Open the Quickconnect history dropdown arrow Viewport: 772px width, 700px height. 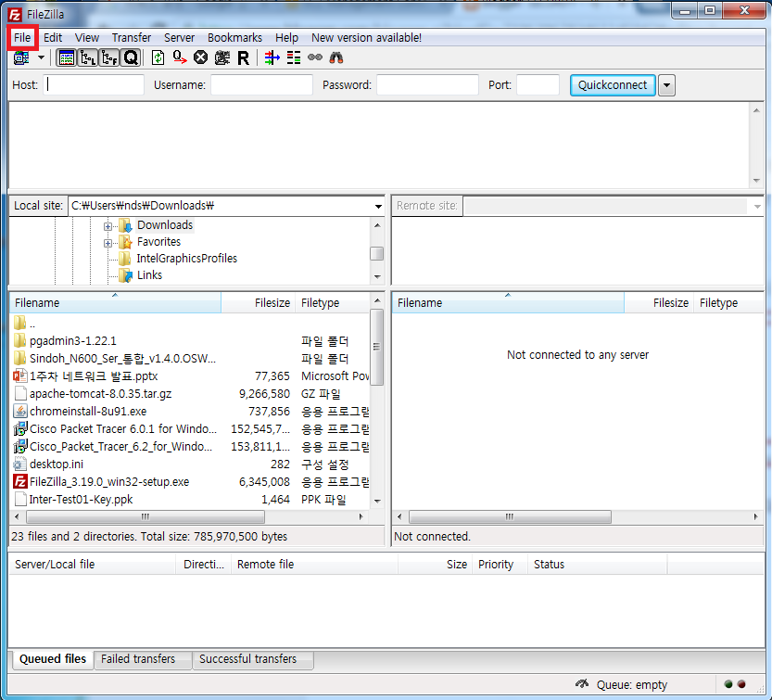(666, 85)
